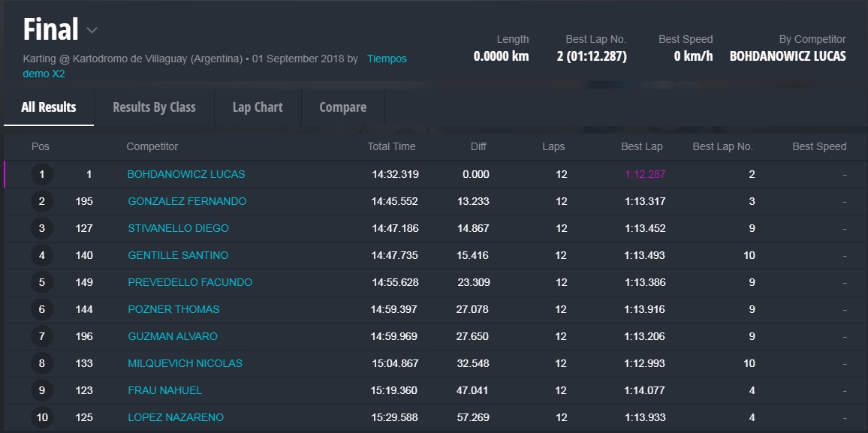Expand the Final session dropdown chevron
This screenshot has width=868, height=433.
click(x=92, y=31)
